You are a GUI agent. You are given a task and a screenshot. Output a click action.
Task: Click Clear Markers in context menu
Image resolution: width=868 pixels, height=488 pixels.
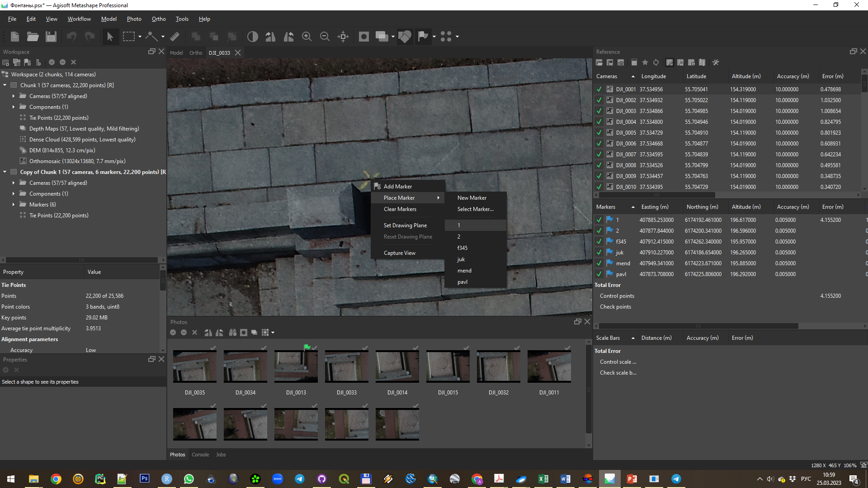click(x=400, y=209)
